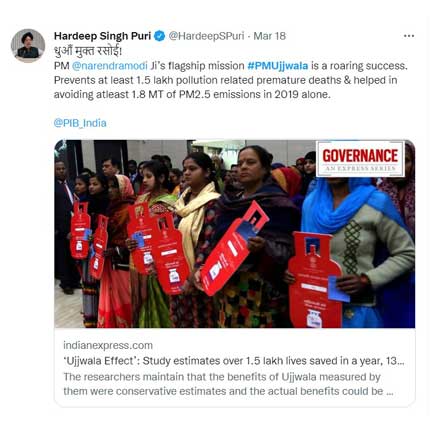Click the indianexpress.com domain label
Viewport: 430px width, 430px height.
[x=108, y=345]
